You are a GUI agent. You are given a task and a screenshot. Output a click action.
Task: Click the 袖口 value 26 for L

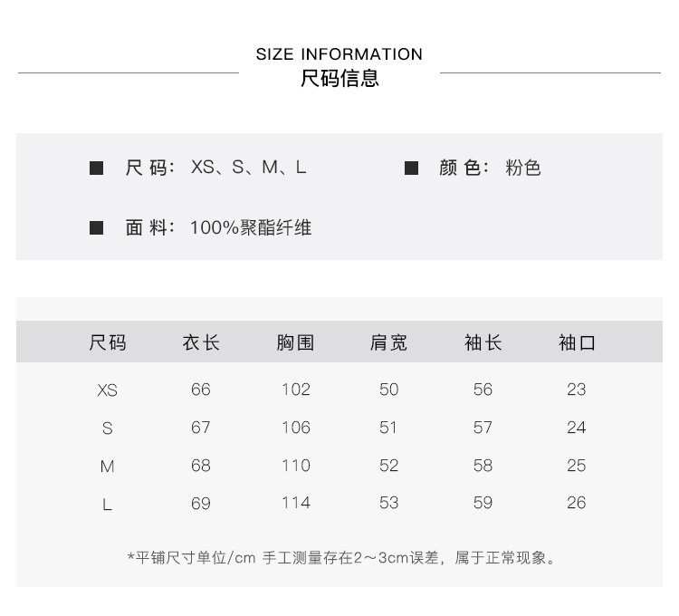coord(577,503)
